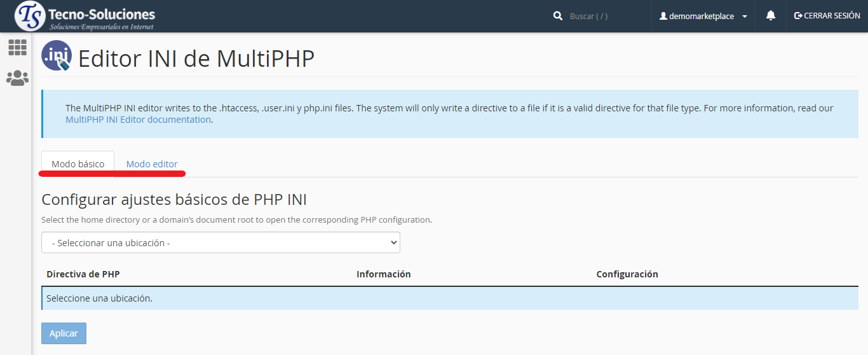Open the MultiPHP INI Editor documentation link

138,120
